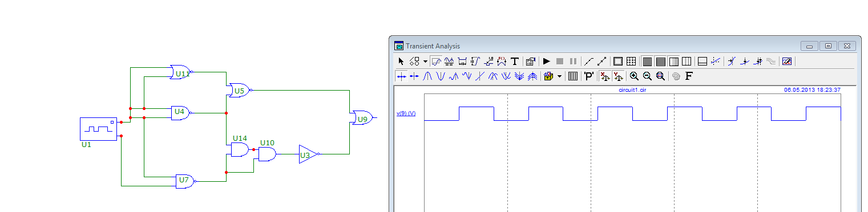Click the U1 pulse source component
Image resolution: width=868 pixels, height=212 pixels.
click(x=98, y=129)
